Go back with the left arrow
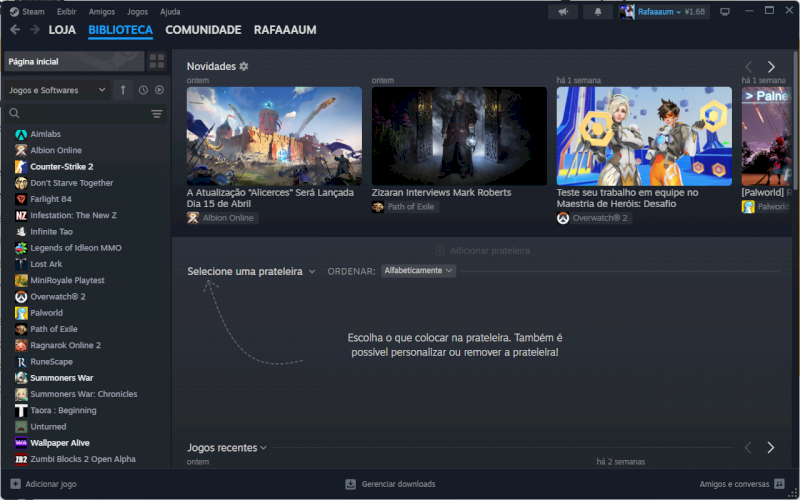 (15, 30)
